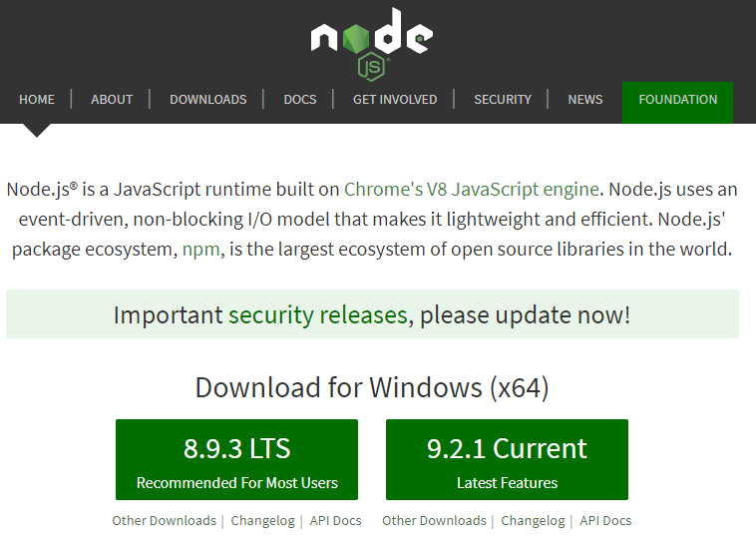Viewport: 756px width, 547px height.
Task: Open the DOWNLOADS section
Action: coord(207,100)
